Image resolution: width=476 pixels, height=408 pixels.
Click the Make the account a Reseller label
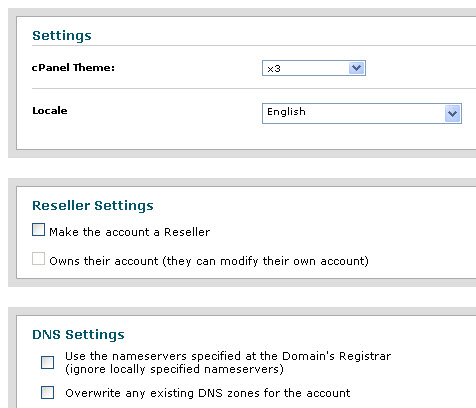[130, 232]
